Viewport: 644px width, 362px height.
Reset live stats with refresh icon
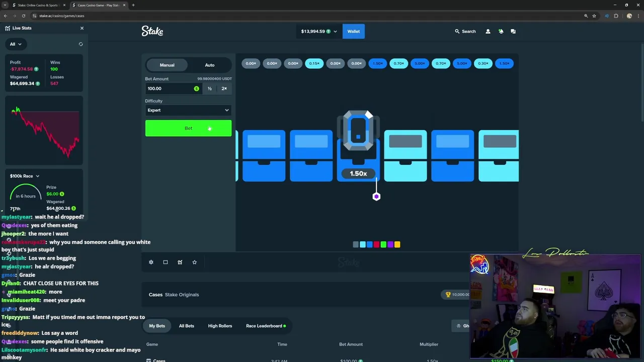click(x=80, y=44)
